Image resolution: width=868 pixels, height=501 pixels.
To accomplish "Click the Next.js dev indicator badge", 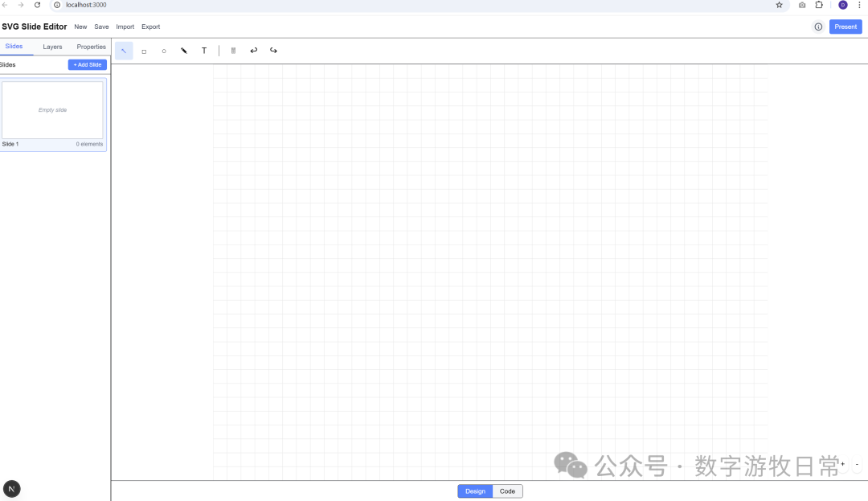I will [12, 489].
